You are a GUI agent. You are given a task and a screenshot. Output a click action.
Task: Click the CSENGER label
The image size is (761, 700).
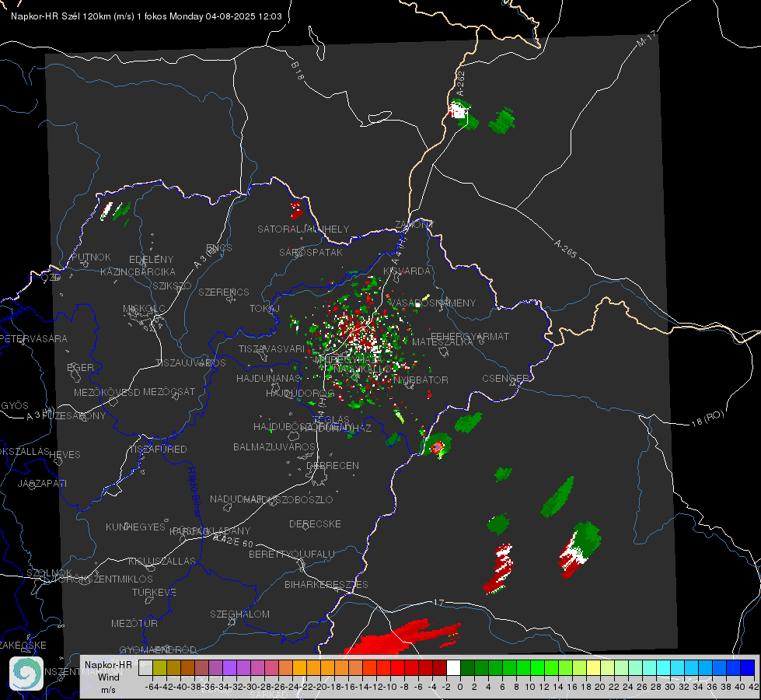(505, 379)
